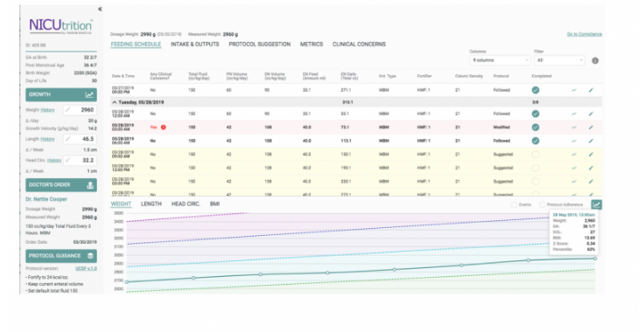The image size is (644, 332).
Task: Follow the Go to Compliance link
Action: coord(584,34)
